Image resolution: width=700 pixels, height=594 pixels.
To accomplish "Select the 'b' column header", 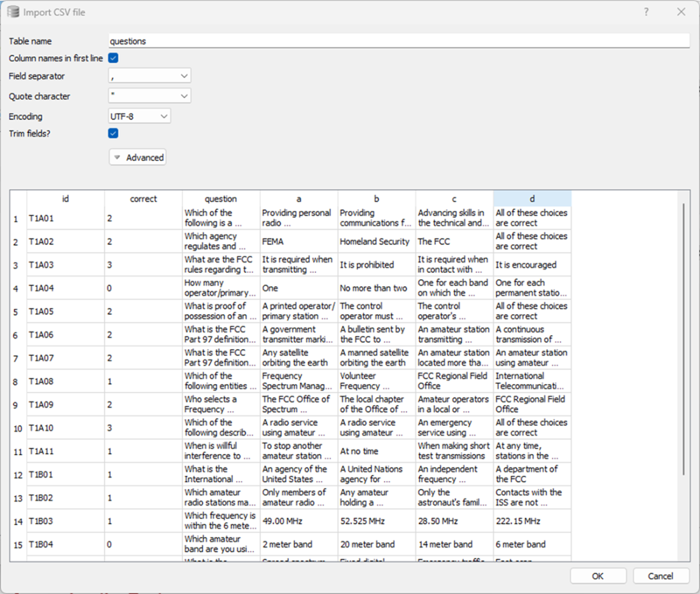I will tap(376, 199).
